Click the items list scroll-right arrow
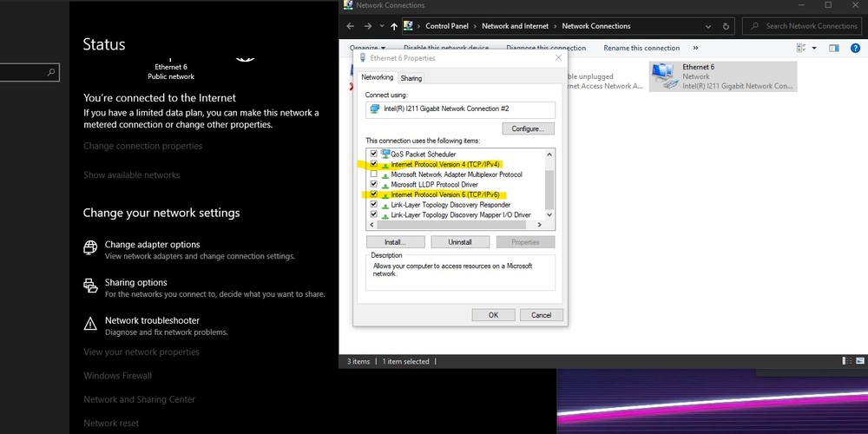Screen dimensions: 868x434 540,225
